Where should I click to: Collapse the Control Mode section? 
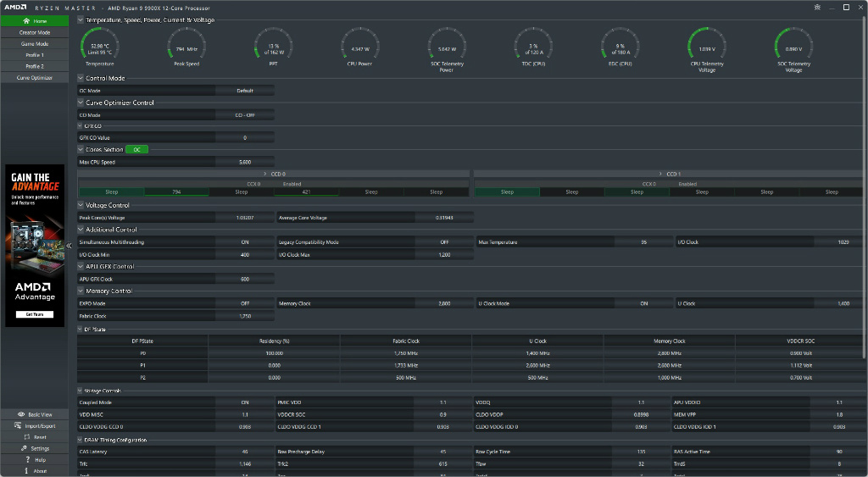(x=81, y=78)
